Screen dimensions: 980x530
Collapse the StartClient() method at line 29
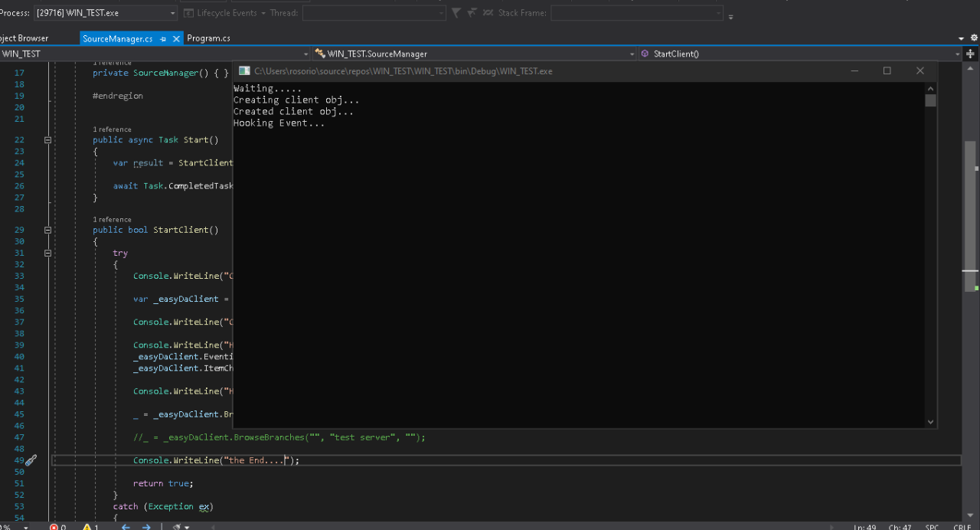tap(47, 230)
